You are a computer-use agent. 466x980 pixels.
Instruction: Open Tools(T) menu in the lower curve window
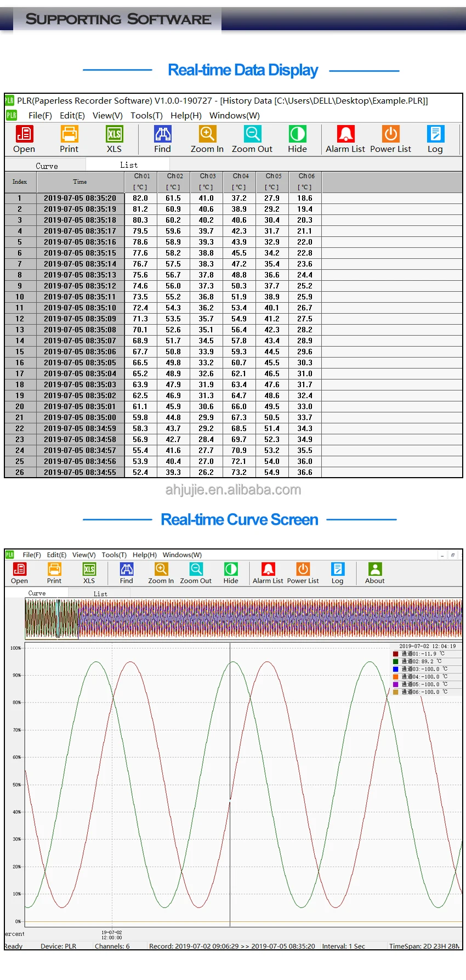point(114,555)
